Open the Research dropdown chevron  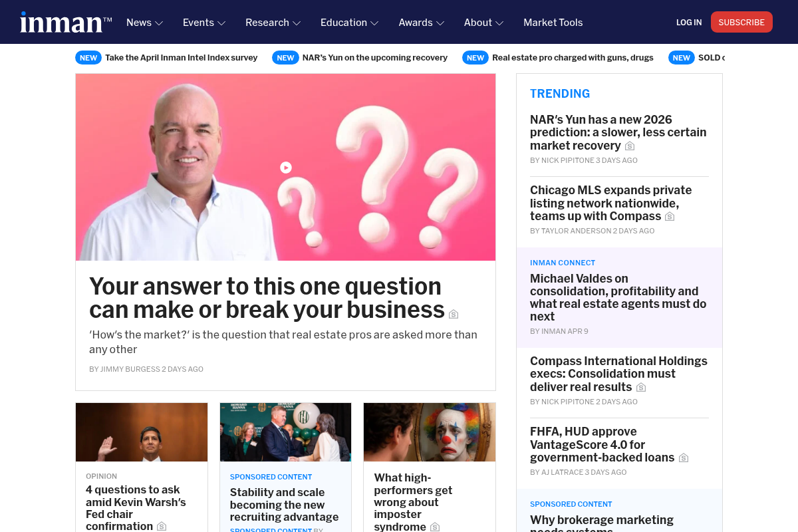[x=297, y=23]
